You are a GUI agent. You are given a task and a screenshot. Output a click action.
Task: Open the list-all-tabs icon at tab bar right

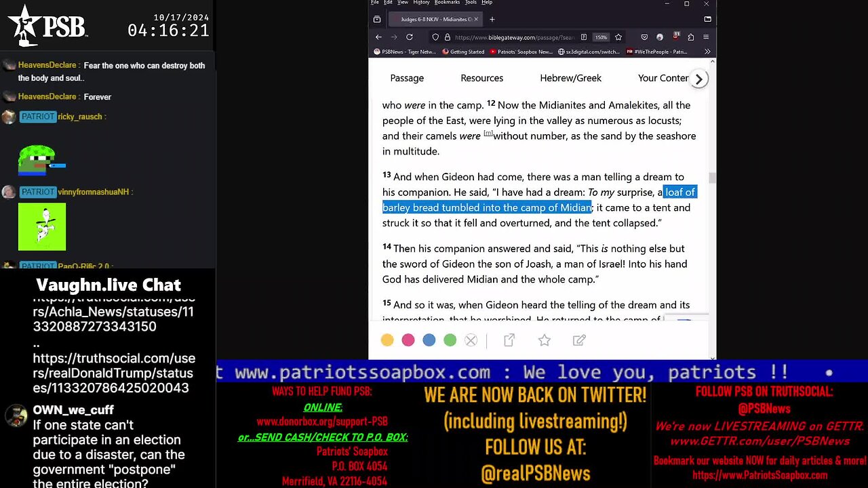point(707,20)
